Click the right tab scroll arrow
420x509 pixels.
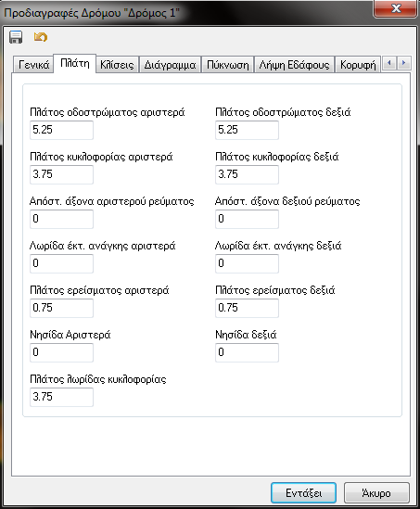[403, 63]
